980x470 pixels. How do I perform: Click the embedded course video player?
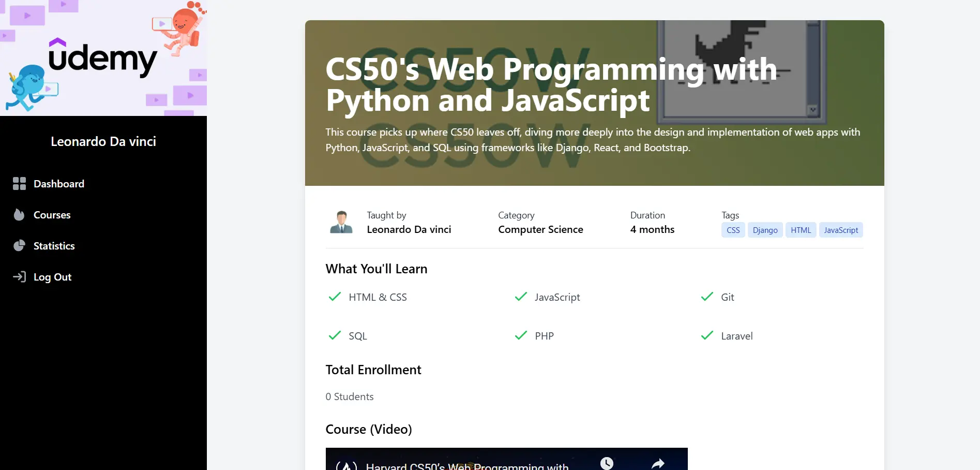[x=507, y=459]
